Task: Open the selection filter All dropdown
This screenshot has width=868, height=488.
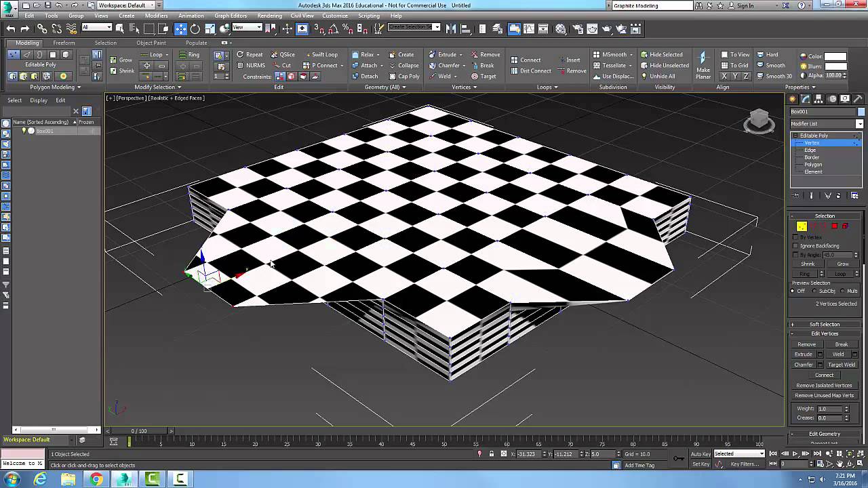Action: point(97,28)
